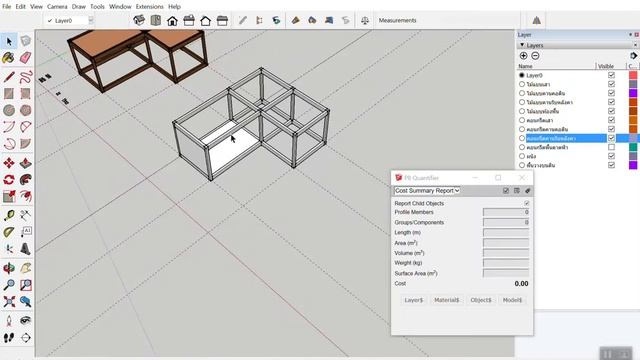Check the unchecked layer visibility box
This screenshot has height=360, width=640.
click(x=611, y=147)
